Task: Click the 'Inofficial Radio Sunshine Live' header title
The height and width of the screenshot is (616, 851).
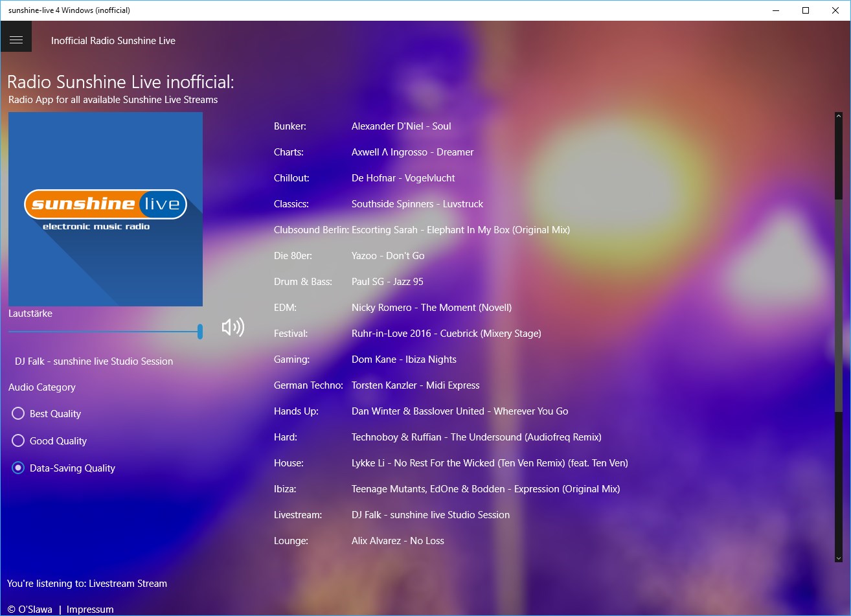Action: tap(113, 40)
